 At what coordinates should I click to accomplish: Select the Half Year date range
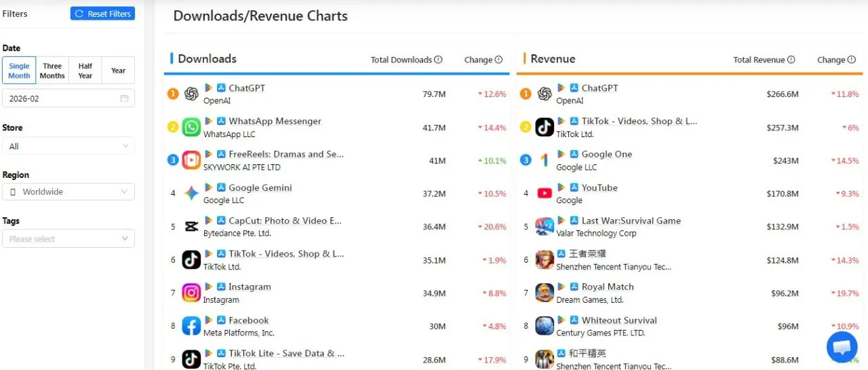pos(85,71)
